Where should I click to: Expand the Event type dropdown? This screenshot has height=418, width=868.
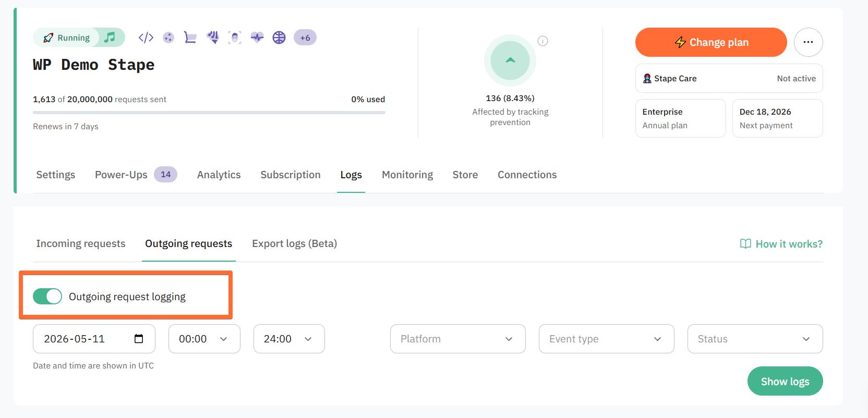coord(607,339)
